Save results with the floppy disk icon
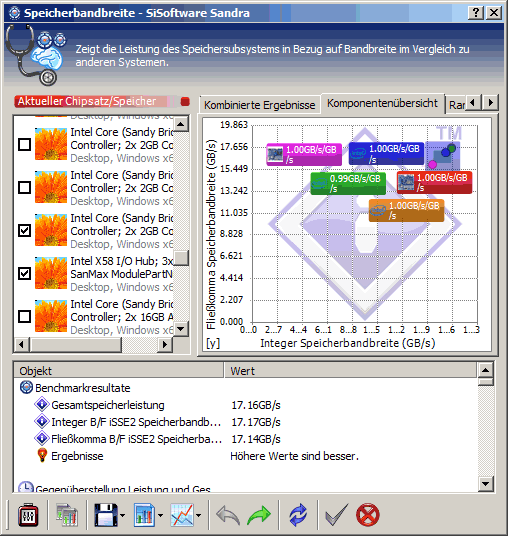This screenshot has height=536, width=508. click(106, 515)
